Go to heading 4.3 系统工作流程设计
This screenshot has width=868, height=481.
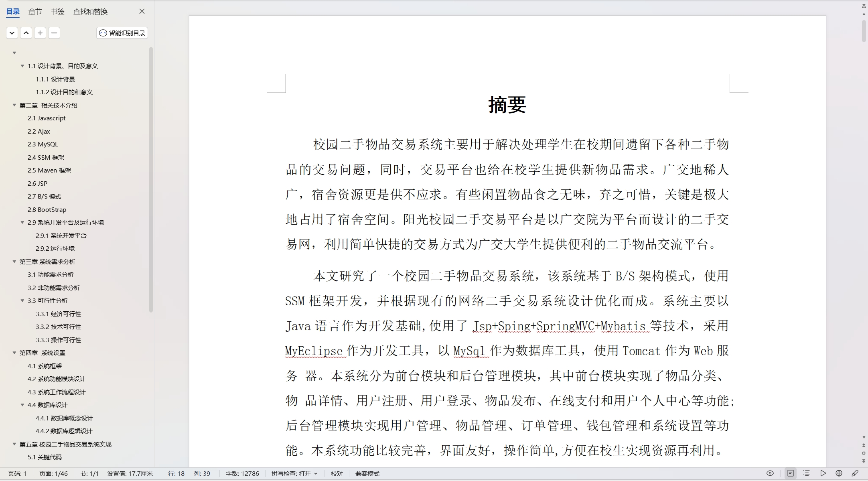pyautogui.click(x=57, y=392)
